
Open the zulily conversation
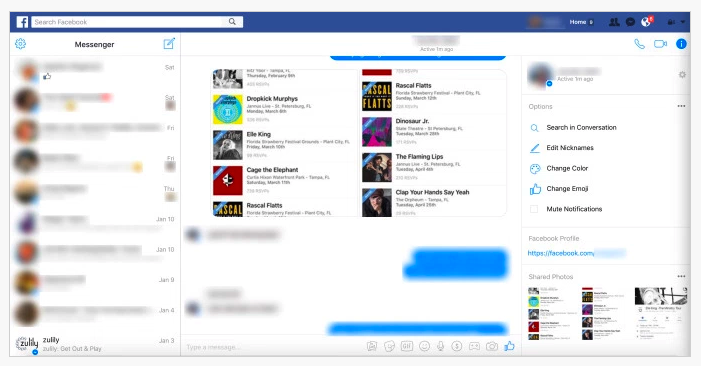(95, 344)
